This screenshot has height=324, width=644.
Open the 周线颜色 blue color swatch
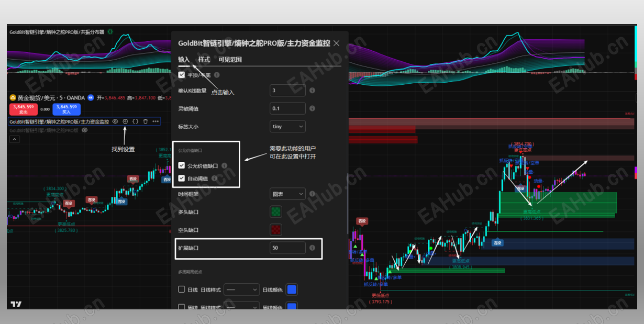pos(292,306)
